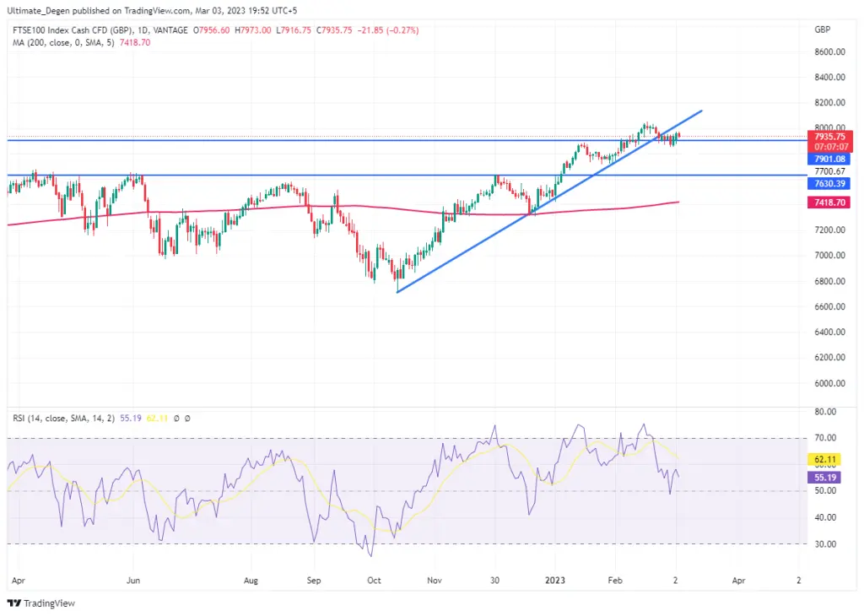The image size is (864, 616).
Task: Click the Oct label on time axis
Action: (374, 581)
